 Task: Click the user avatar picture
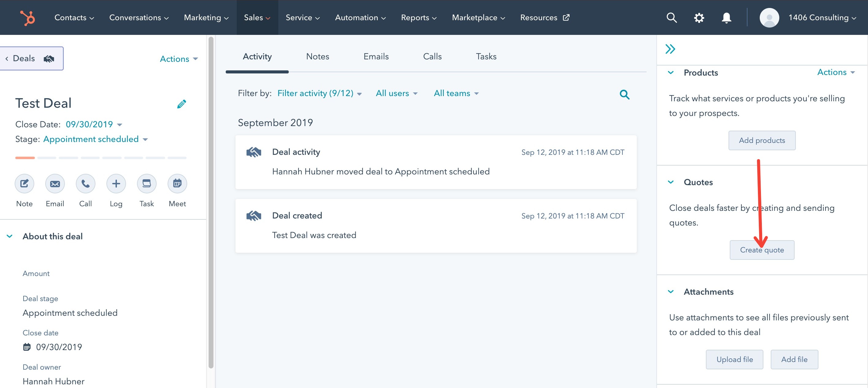769,17
